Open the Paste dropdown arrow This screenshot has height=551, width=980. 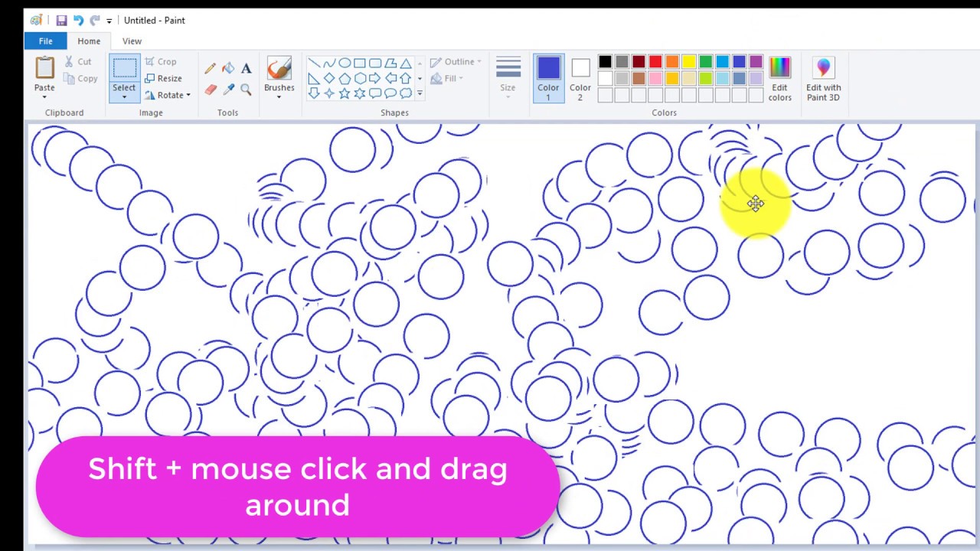click(x=44, y=97)
